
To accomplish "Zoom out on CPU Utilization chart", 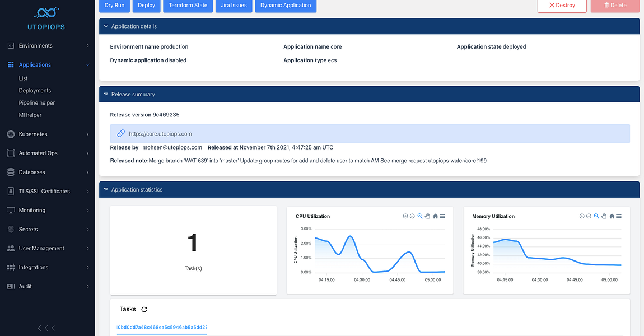I will (x=412, y=216).
